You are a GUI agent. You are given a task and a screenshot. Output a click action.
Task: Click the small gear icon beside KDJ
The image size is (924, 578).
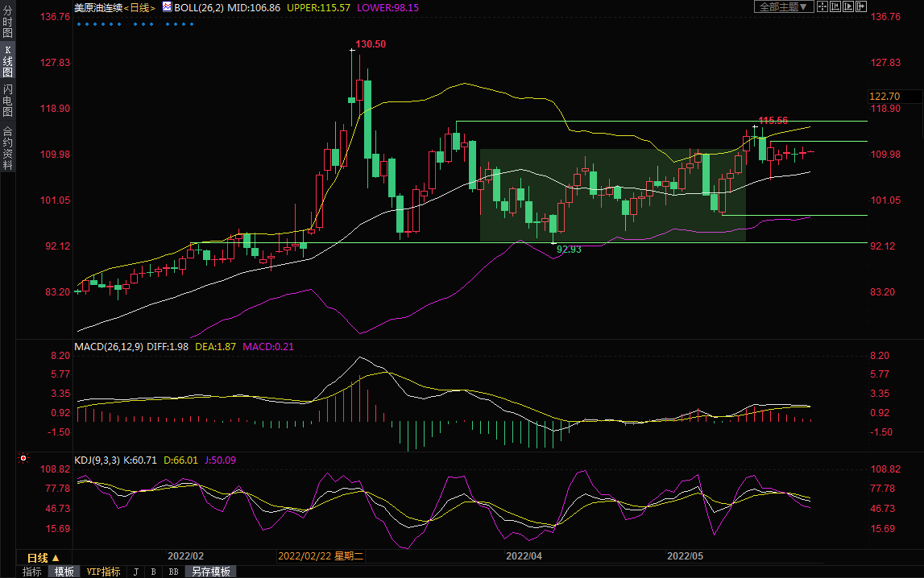coord(23,460)
